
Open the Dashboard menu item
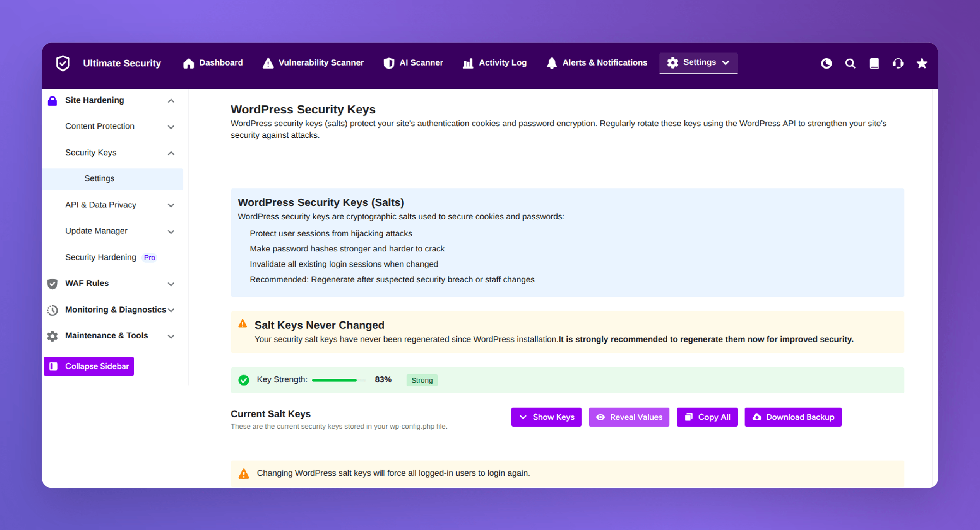(x=213, y=63)
